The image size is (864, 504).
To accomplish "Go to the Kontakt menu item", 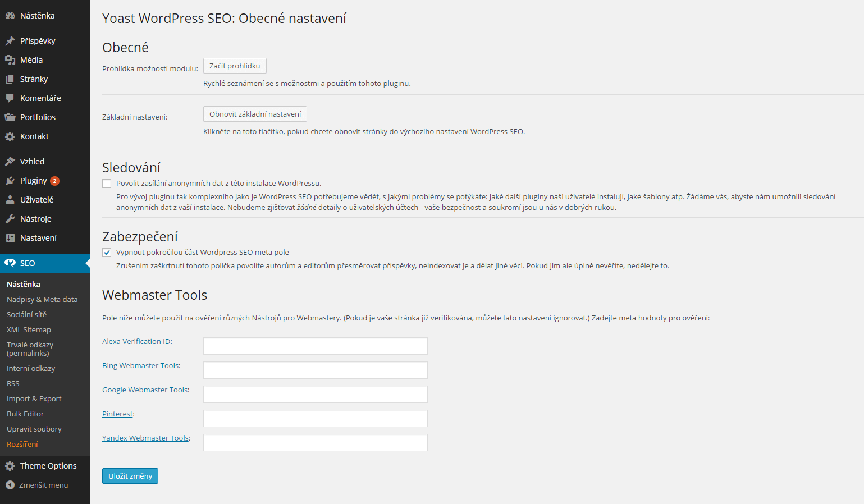I will pos(45,136).
